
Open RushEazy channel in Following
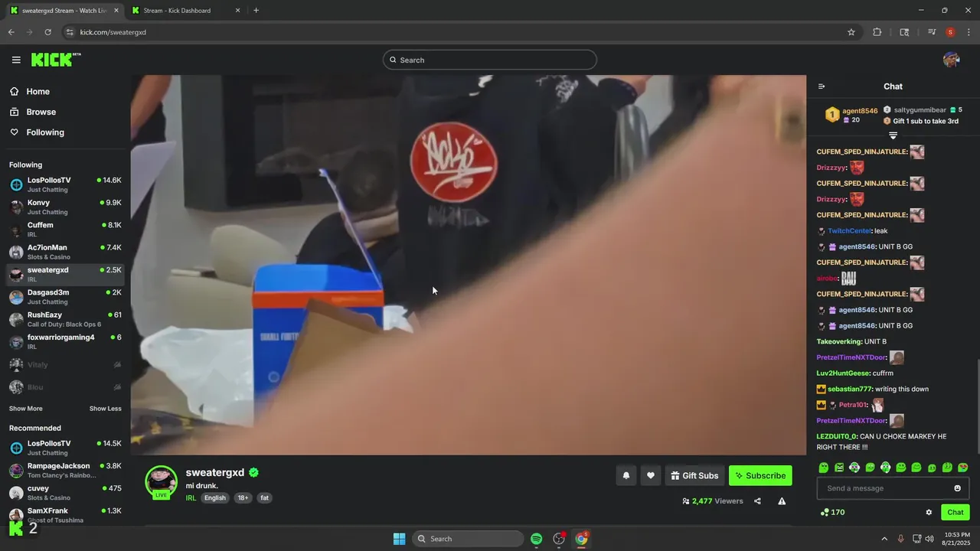65,319
